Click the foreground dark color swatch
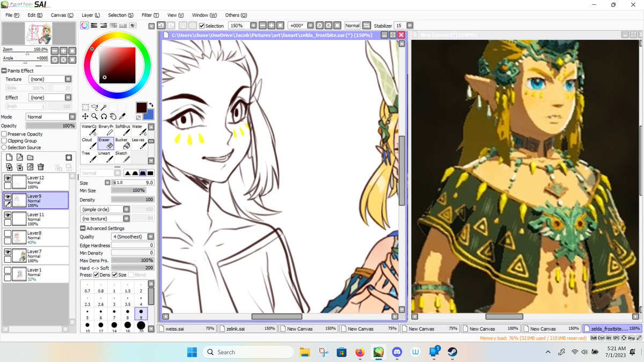Image resolution: width=644 pixels, height=362 pixels. [141, 107]
